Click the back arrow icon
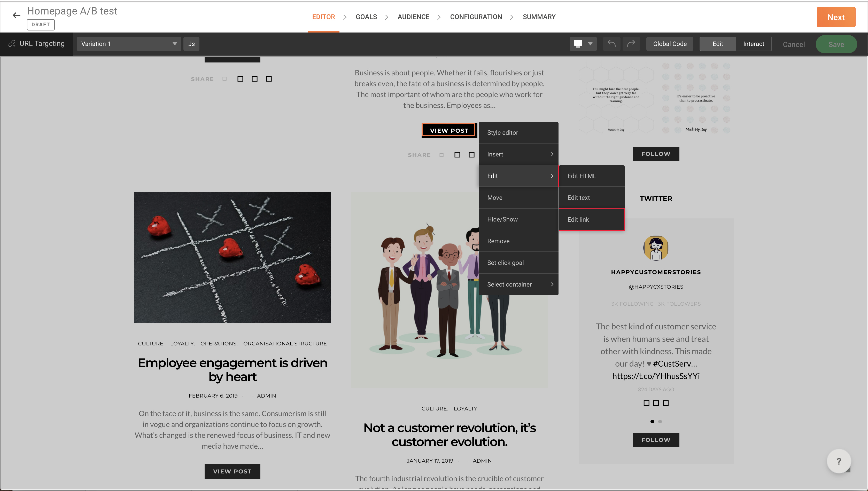This screenshot has width=868, height=491. (x=16, y=15)
